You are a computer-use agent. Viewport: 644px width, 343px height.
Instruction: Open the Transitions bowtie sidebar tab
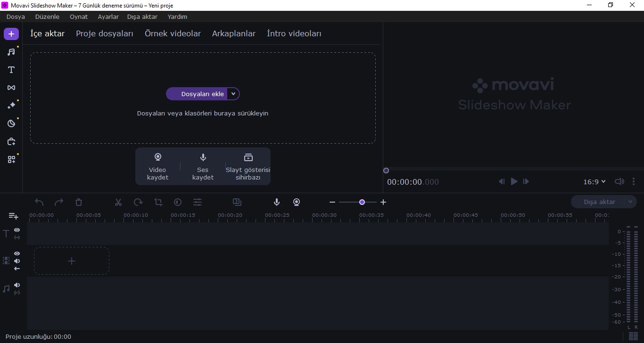[x=11, y=88]
